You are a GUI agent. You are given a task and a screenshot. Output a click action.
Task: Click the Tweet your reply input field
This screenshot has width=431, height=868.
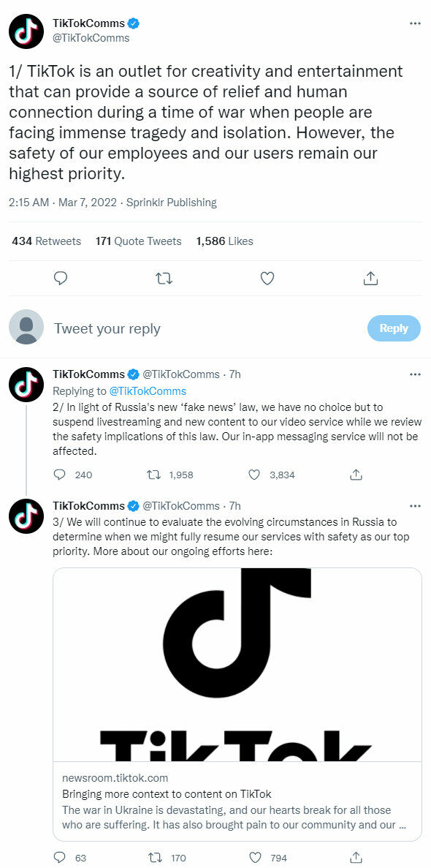tap(205, 328)
